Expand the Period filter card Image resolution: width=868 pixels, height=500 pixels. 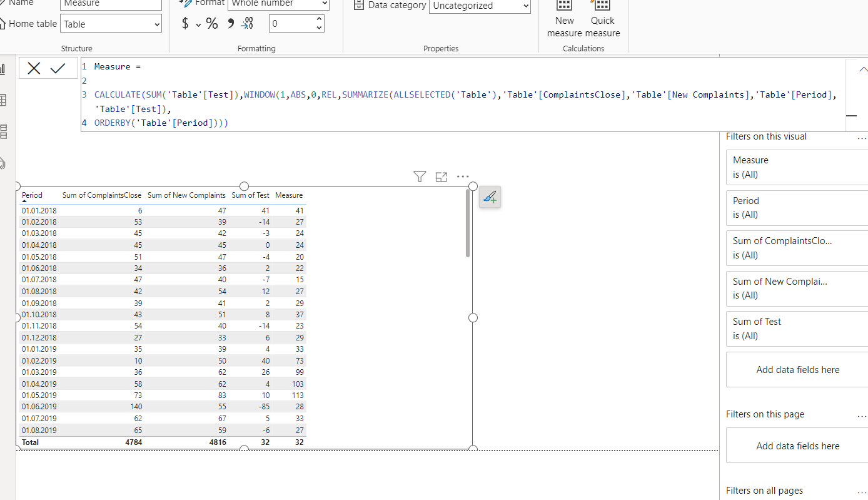(797, 208)
